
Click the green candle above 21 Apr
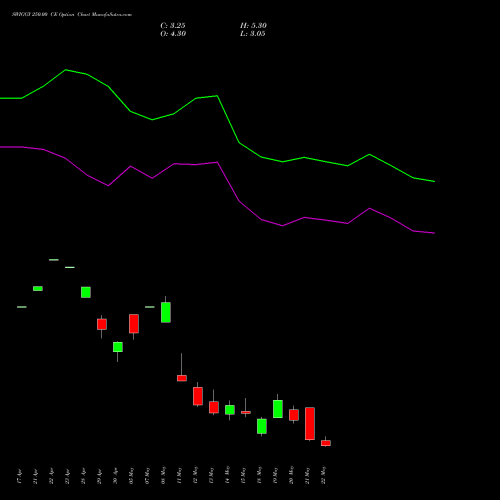click(x=38, y=288)
